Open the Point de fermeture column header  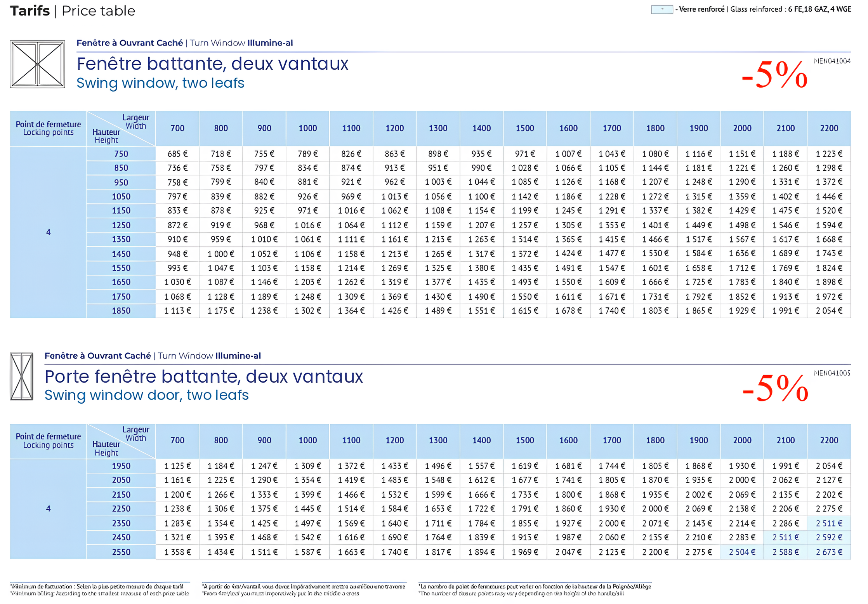coord(48,128)
